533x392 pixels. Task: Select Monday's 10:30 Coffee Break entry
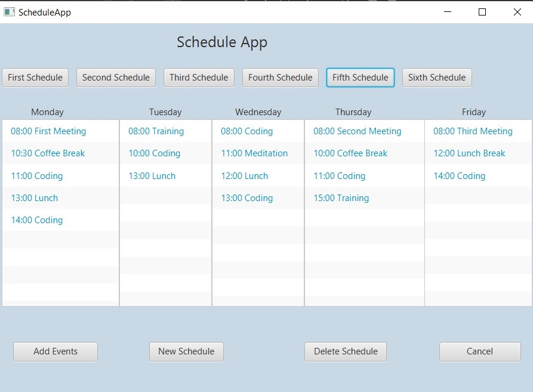[x=48, y=153]
